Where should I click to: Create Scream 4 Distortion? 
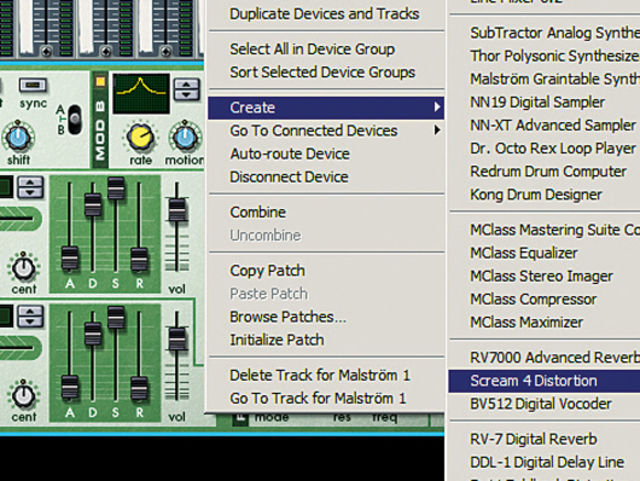544,381
